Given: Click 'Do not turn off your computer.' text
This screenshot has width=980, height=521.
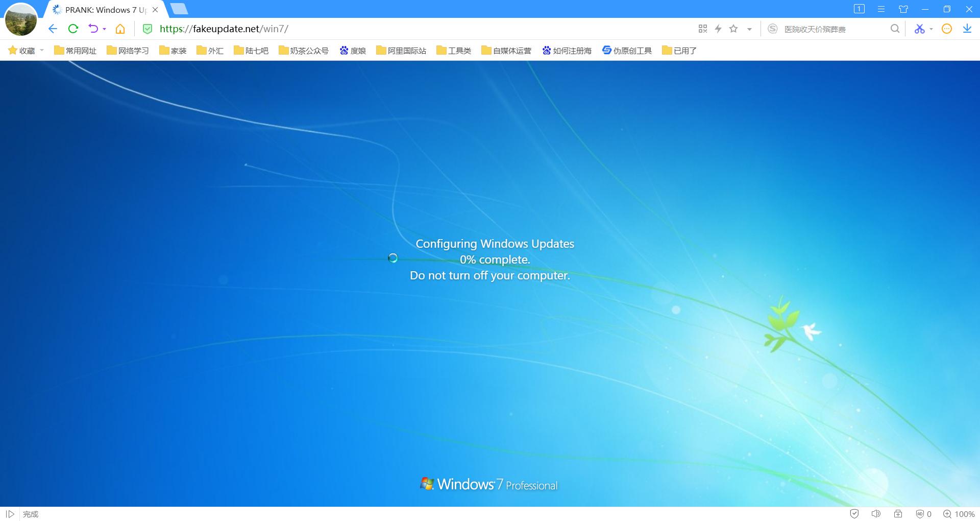Looking at the screenshot, I should pos(490,275).
